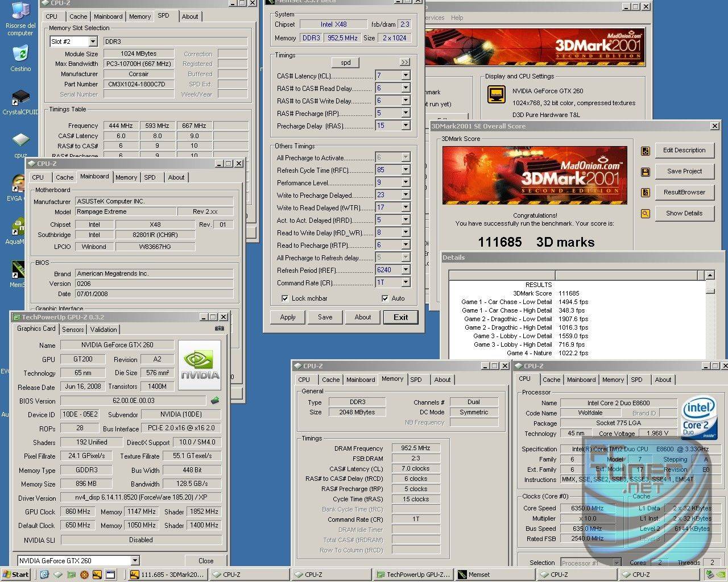Open the RAS# Precharge (tRP) dropdown
Screen dimensions: 728x582
coord(406,113)
